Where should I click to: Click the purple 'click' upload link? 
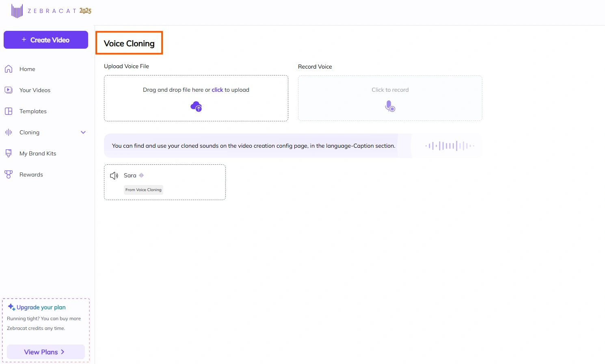(x=217, y=90)
